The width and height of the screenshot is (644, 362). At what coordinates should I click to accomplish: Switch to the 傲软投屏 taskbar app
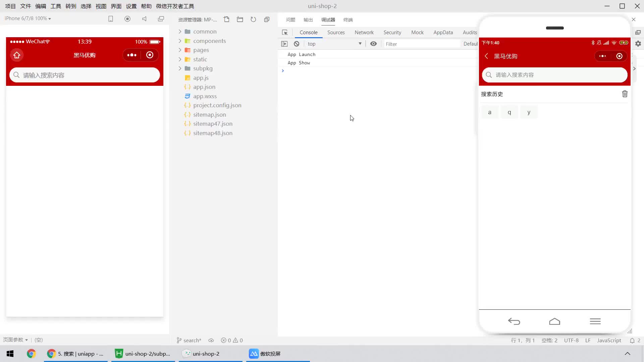click(x=278, y=354)
